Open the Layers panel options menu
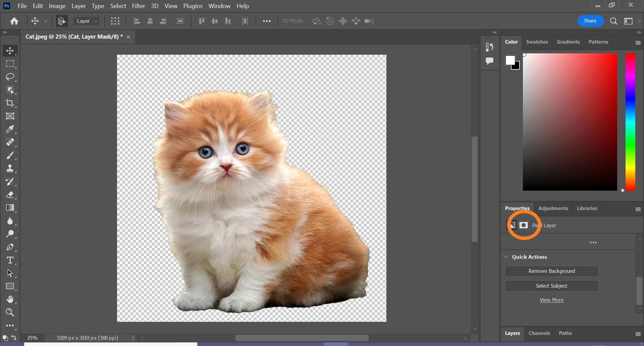Screen dimensions: 644x346 coord(638,334)
